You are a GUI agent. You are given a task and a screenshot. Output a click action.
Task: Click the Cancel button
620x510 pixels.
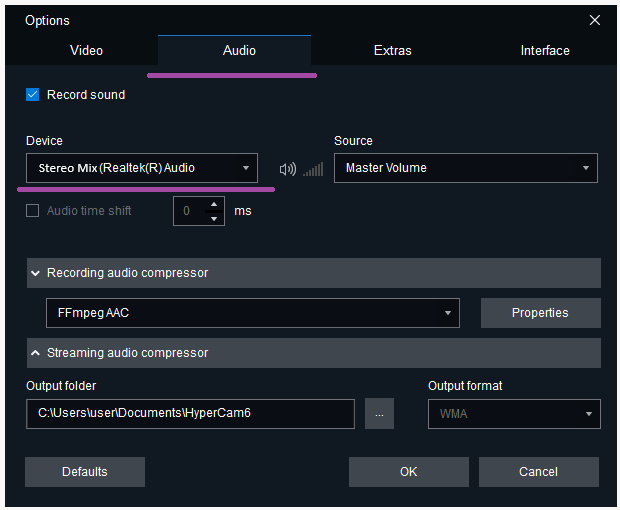click(539, 472)
